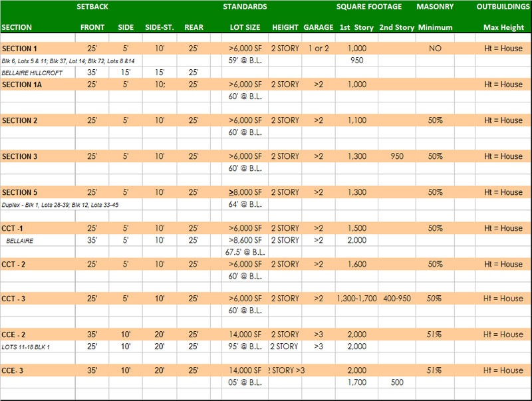Image resolution: width=532 pixels, height=401 pixels.
Task: Click the >3 garage cell in LOTS 11-18 row
Action: click(x=319, y=346)
